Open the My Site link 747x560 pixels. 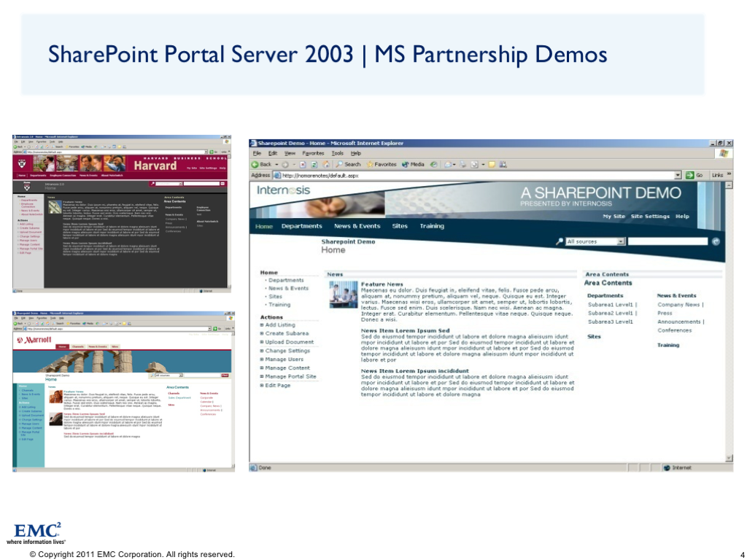coord(614,216)
